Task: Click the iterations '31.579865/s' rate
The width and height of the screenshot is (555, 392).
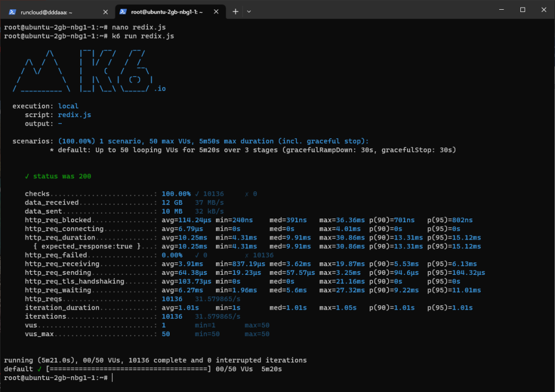Action: coord(217,317)
